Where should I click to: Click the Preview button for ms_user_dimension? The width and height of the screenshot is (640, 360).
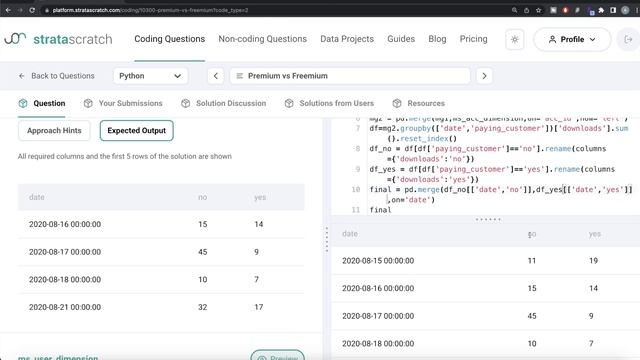[x=278, y=356]
